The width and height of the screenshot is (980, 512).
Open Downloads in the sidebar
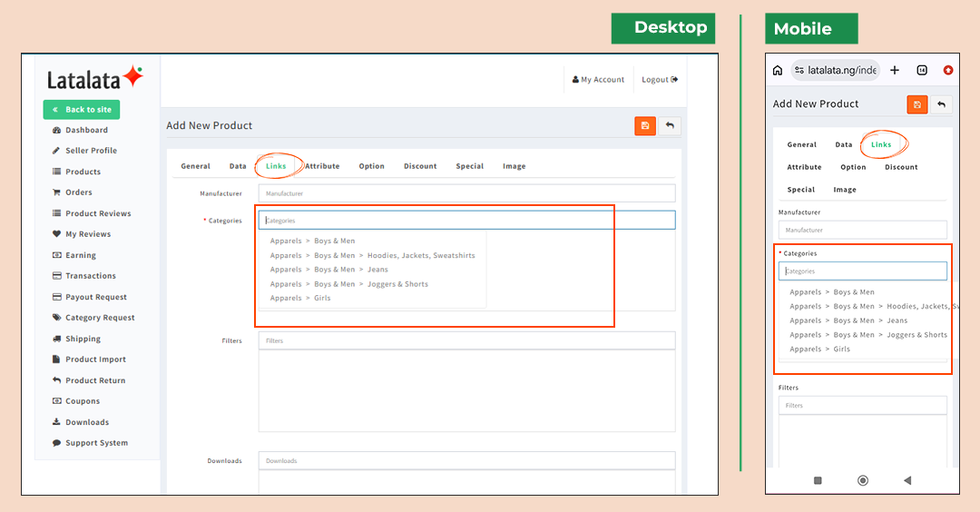point(80,423)
